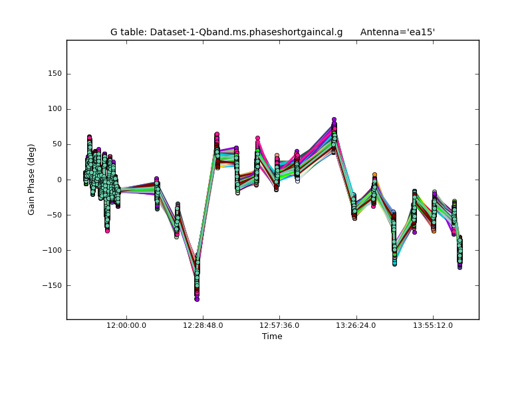
Task: Click the −50 y-axis tick label
Action: coord(53,215)
